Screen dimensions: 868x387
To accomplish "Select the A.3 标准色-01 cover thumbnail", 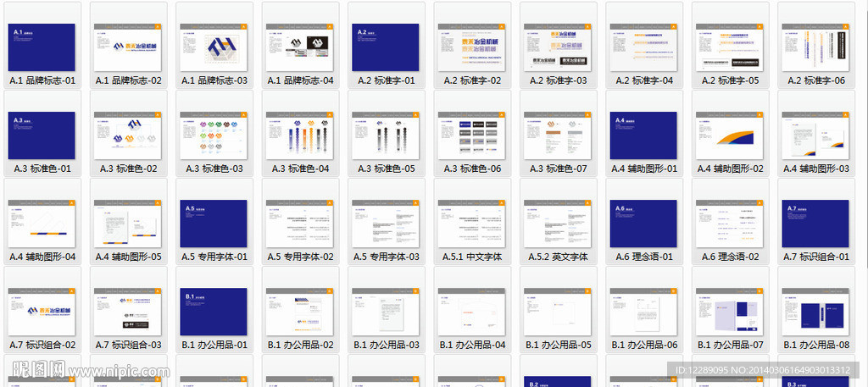I will [42, 135].
